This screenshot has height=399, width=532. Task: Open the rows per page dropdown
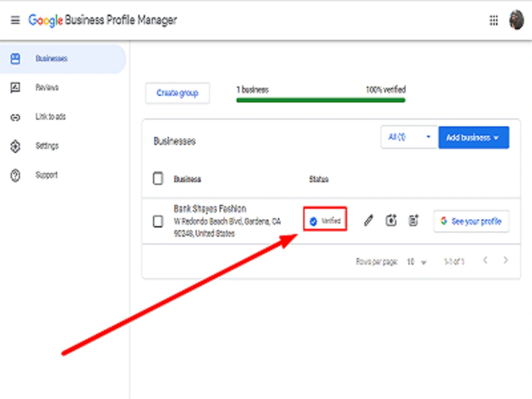[417, 262]
